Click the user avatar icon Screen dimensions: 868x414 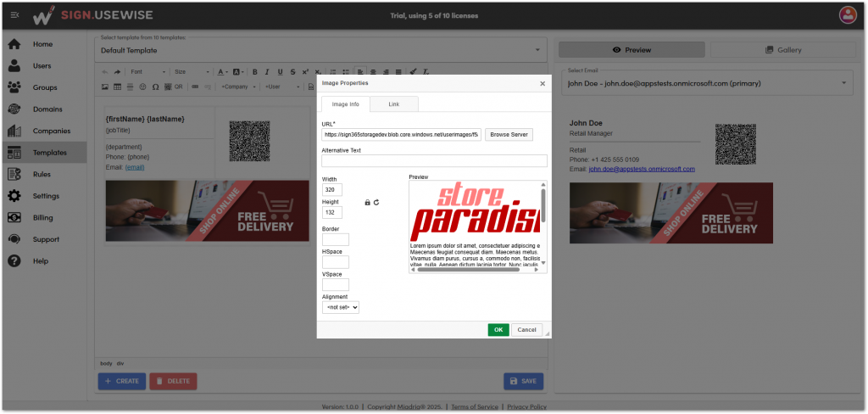tap(847, 14)
